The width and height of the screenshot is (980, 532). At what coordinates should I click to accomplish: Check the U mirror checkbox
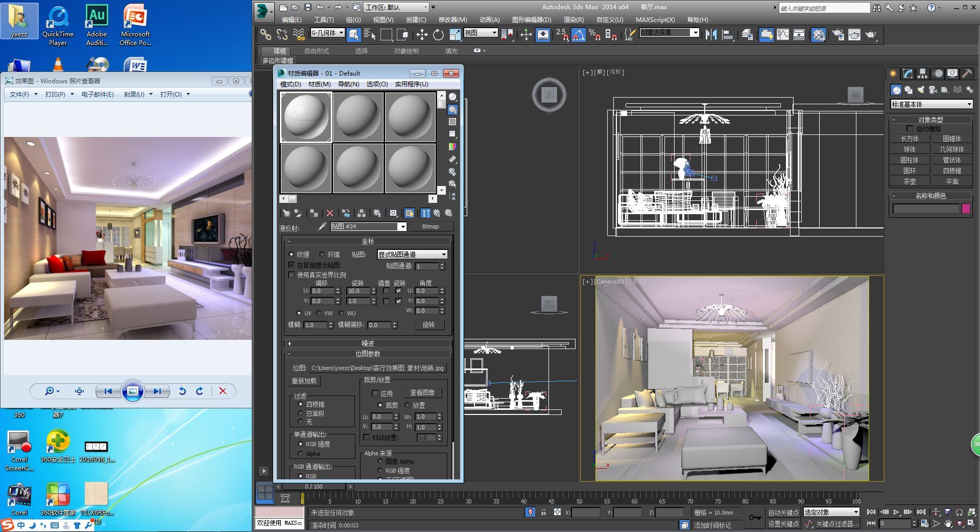(x=386, y=291)
